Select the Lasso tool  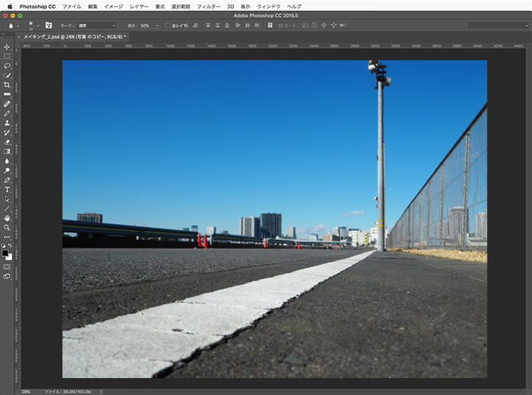coord(7,66)
